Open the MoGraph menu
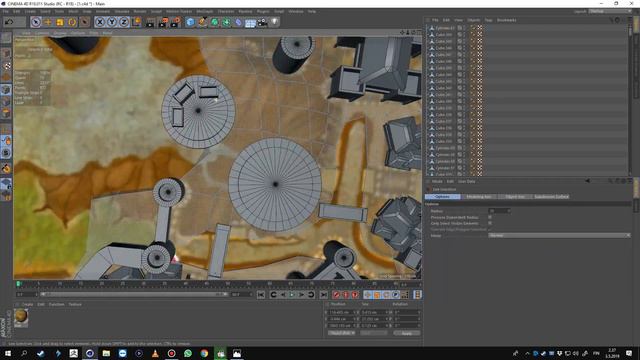 click(204, 11)
